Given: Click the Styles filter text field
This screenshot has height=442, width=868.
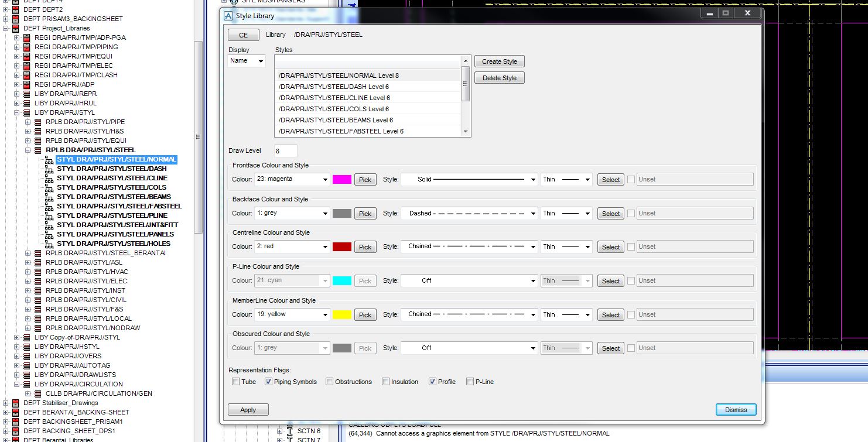Looking at the screenshot, I should (x=368, y=61).
